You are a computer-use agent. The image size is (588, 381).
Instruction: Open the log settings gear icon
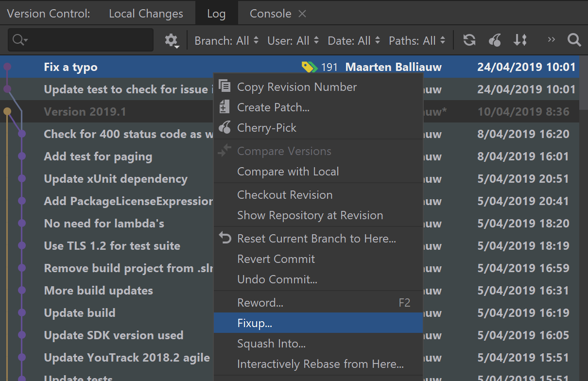pyautogui.click(x=171, y=40)
